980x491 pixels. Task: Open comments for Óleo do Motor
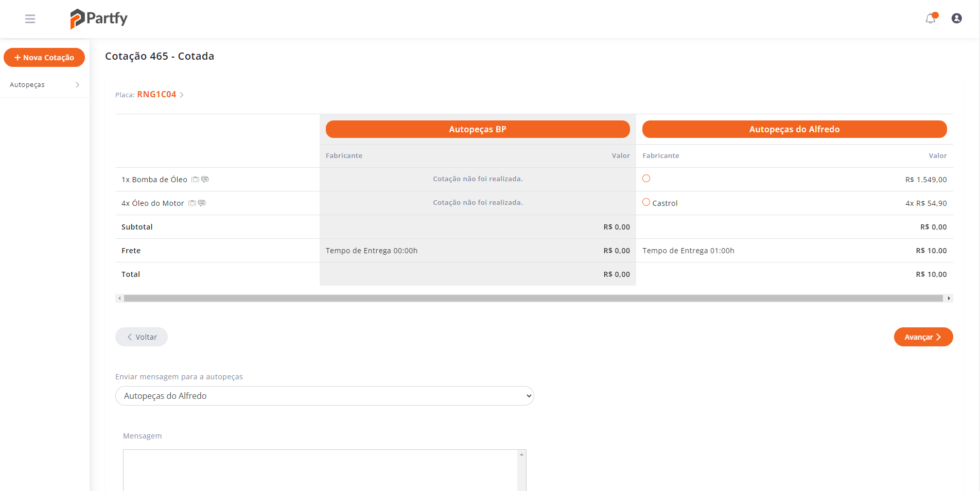[x=202, y=203]
